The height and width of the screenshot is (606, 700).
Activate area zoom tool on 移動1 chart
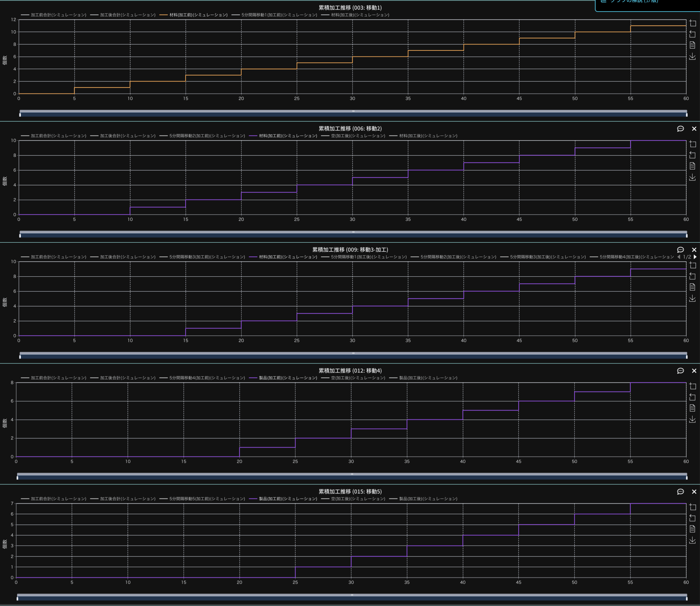(693, 23)
